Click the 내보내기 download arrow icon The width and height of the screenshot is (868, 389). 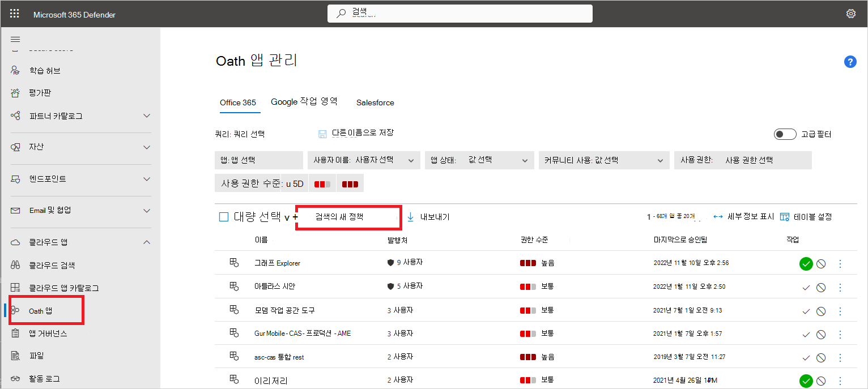pyautogui.click(x=411, y=217)
